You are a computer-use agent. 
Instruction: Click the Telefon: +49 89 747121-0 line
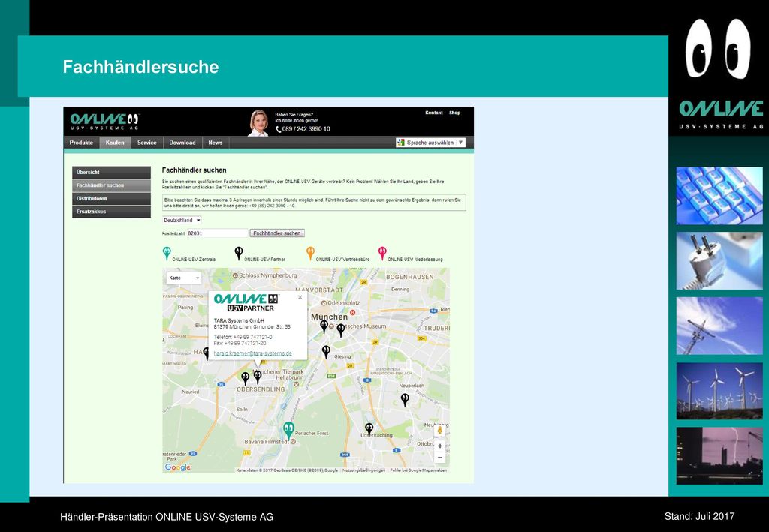pyautogui.click(x=243, y=337)
